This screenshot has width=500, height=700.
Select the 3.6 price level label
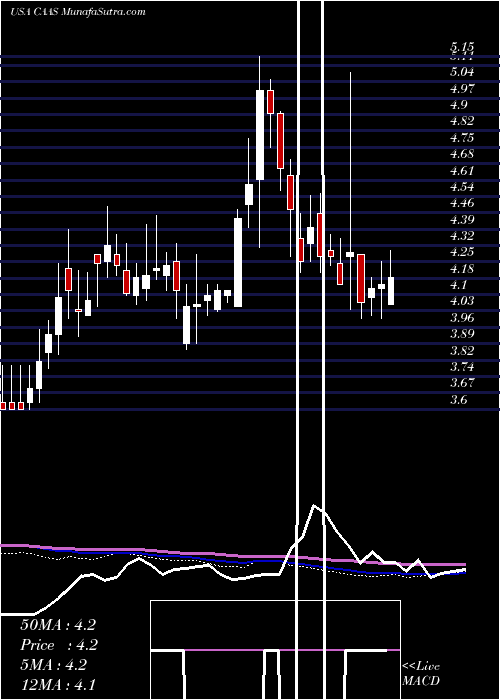tap(459, 400)
